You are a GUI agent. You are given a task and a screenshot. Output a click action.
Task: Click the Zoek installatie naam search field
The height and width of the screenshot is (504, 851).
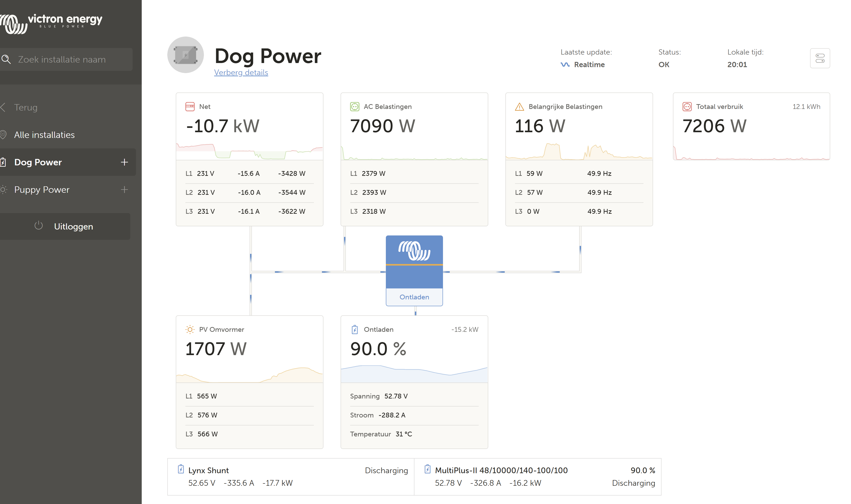coord(68,59)
